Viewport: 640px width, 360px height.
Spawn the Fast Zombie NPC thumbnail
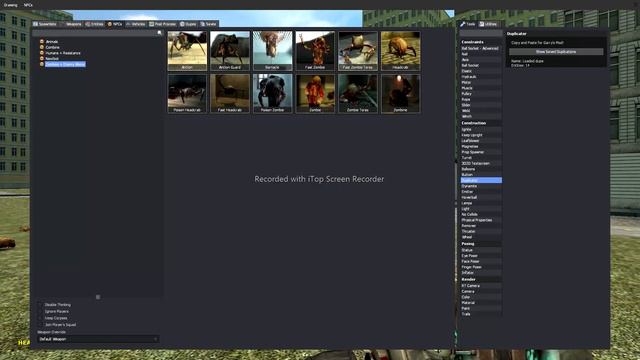[x=315, y=51]
